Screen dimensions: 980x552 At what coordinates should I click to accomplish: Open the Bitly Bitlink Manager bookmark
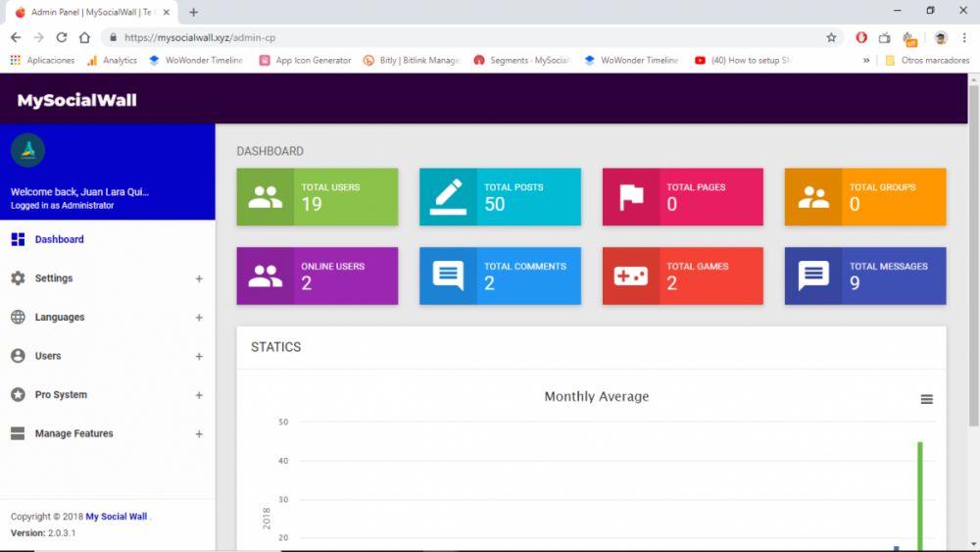coord(412,60)
